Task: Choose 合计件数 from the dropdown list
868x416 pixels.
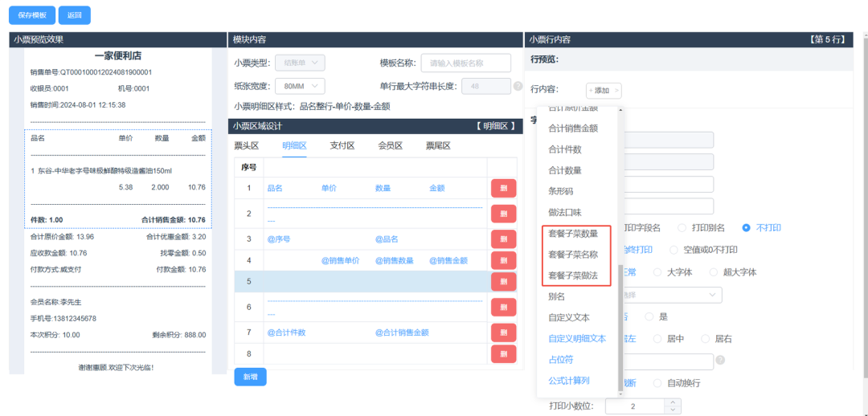Action: click(565, 149)
